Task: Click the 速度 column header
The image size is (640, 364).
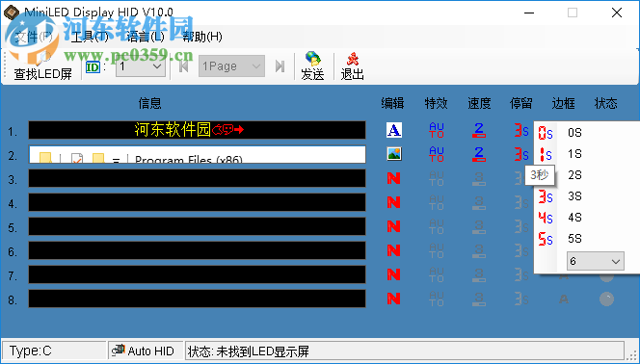Action: click(479, 103)
